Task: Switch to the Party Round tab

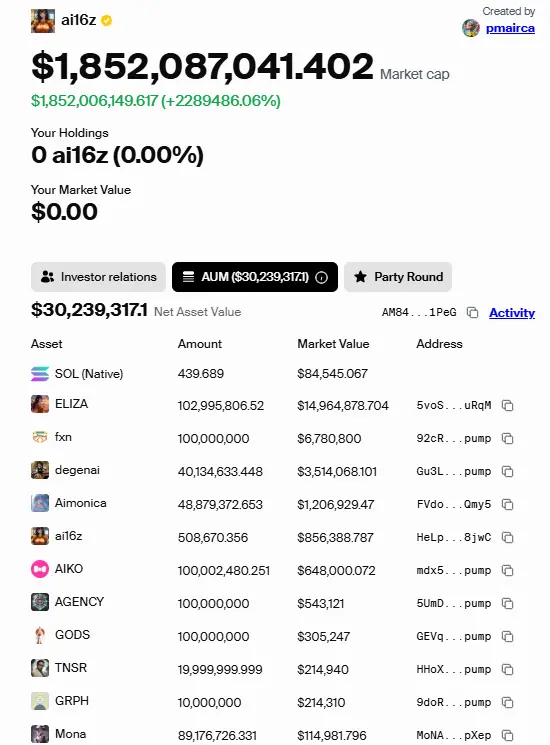Action: (398, 277)
